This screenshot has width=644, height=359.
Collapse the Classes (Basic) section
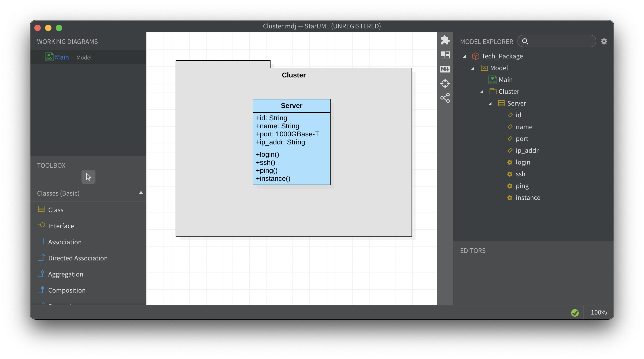click(x=141, y=193)
